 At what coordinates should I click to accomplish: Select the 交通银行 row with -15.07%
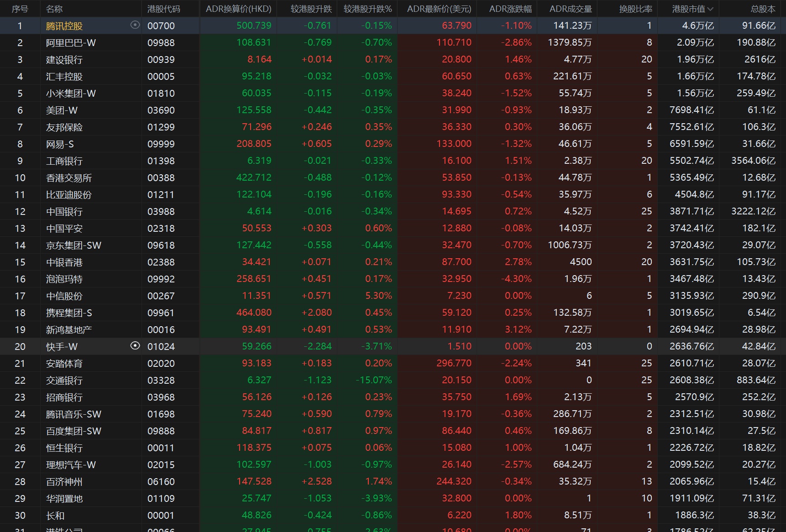click(x=64, y=381)
